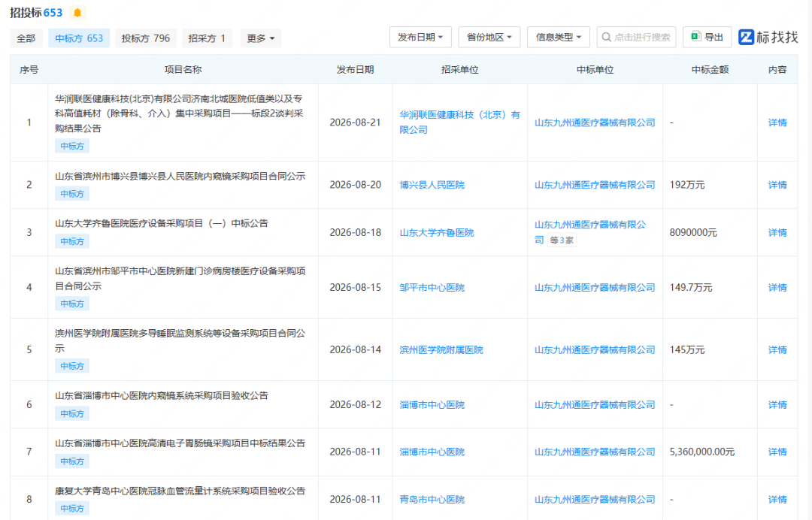Click the 中标金额 column header
Viewport: 812px width, 520px height.
coord(710,69)
